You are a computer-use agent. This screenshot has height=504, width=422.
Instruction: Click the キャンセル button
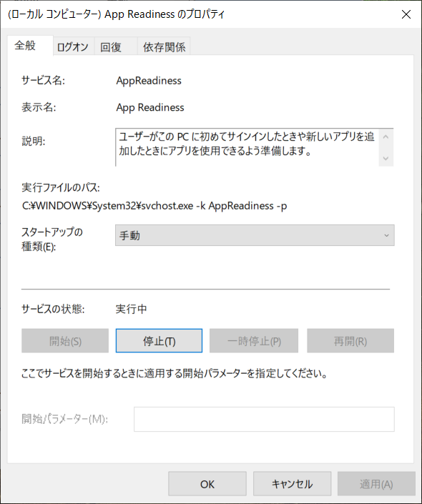pyautogui.click(x=292, y=484)
